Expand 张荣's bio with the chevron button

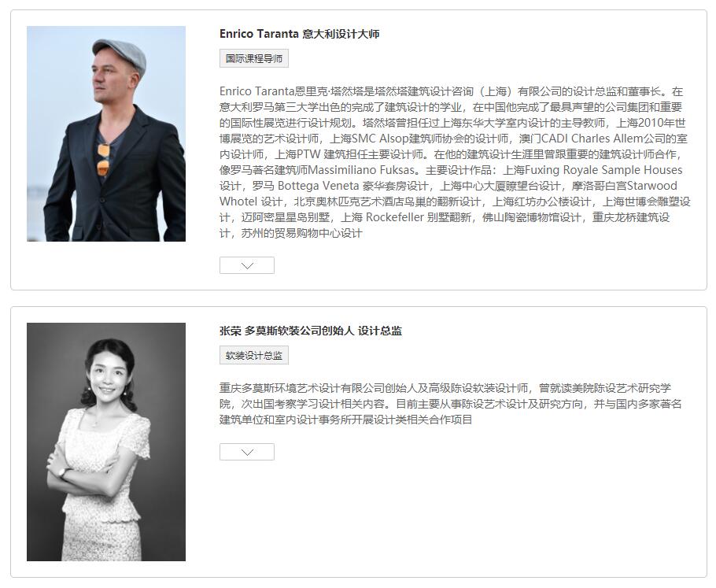246,452
